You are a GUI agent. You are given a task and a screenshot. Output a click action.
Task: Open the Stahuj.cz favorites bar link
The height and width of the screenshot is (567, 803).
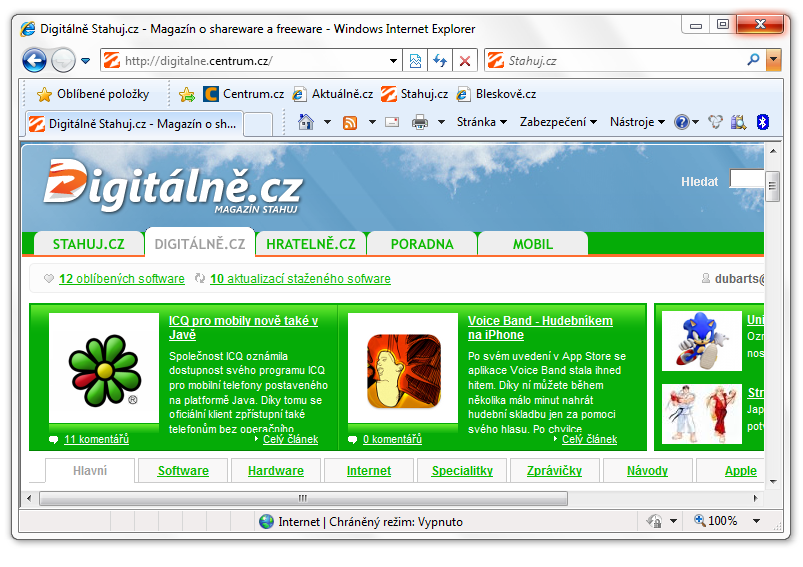tap(415, 94)
